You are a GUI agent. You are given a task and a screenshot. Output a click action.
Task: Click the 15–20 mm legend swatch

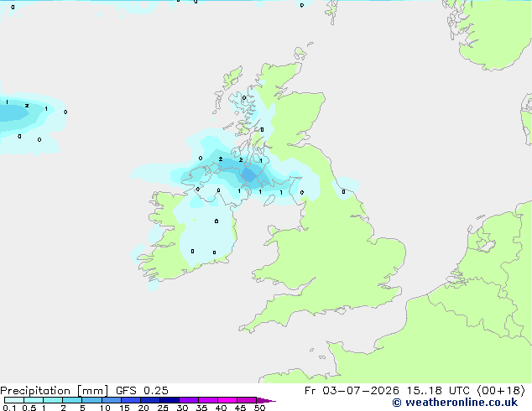pos(130,400)
